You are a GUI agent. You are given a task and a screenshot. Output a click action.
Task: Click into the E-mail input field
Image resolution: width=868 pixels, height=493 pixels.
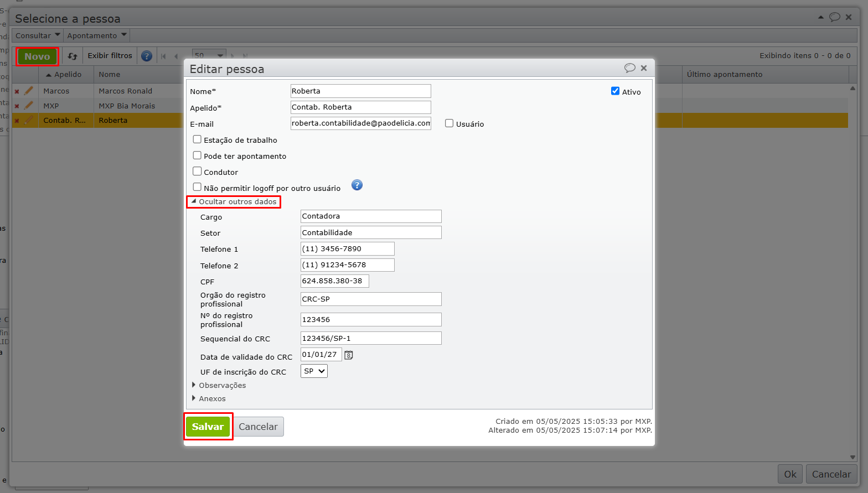[x=361, y=123]
